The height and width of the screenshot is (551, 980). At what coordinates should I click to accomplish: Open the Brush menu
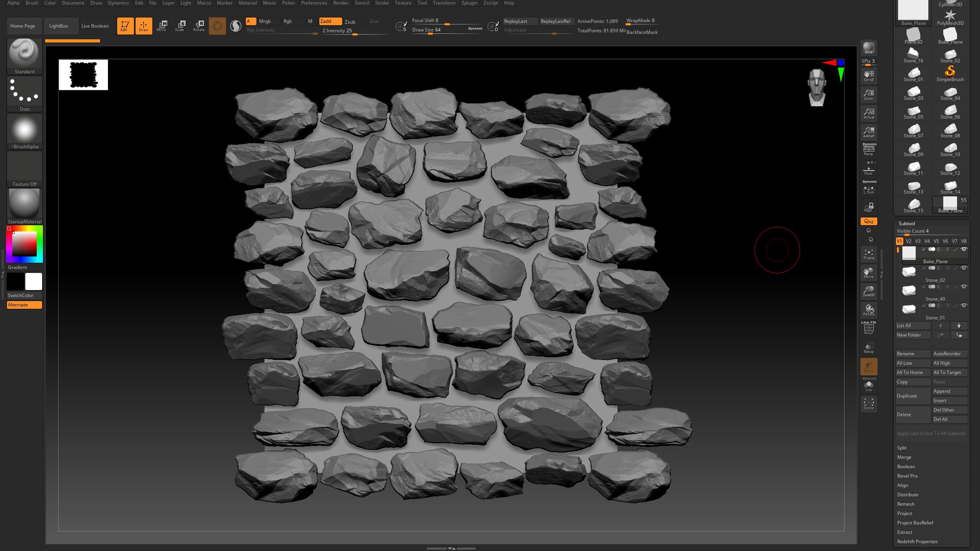[32, 3]
